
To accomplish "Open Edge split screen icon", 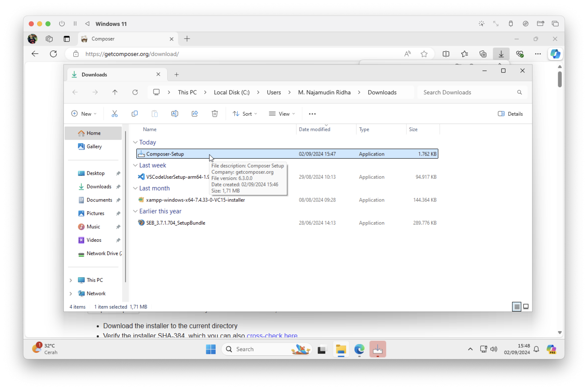I will pos(446,54).
